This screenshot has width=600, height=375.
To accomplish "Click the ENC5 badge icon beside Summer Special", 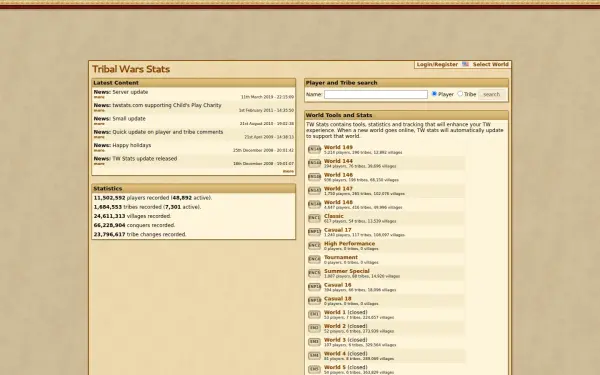I will [314, 273].
